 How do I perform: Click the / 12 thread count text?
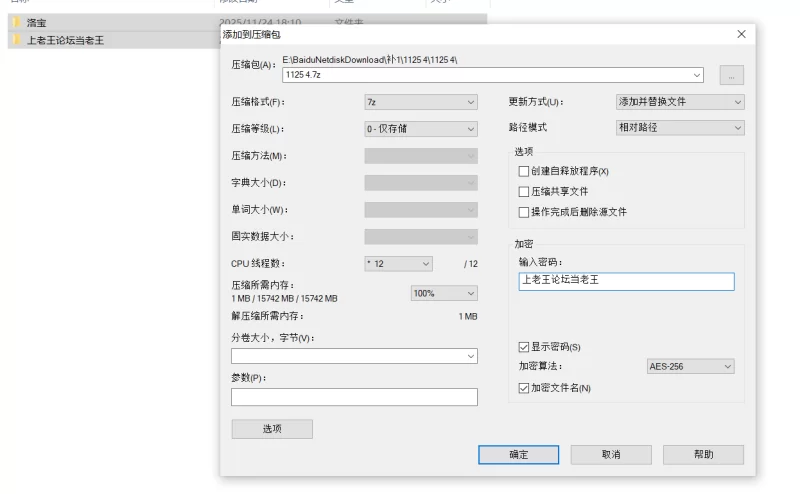471,264
